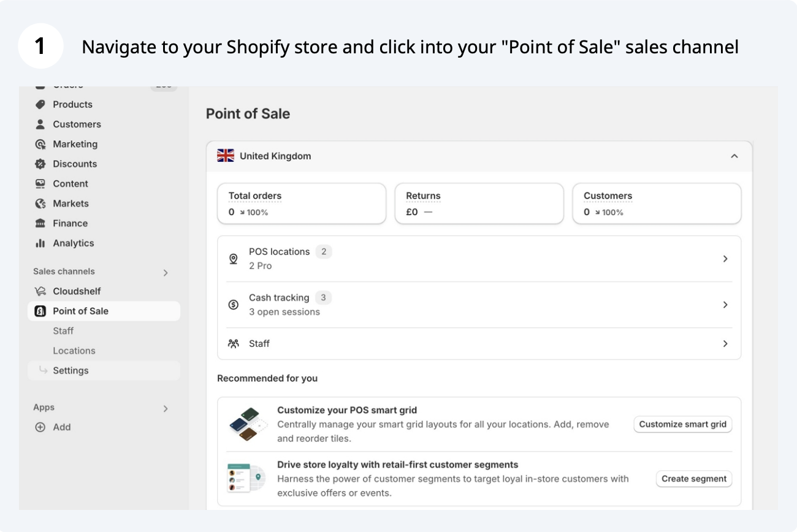Click the POS locations pin icon
The width and height of the screenshot is (797, 532).
(234, 259)
